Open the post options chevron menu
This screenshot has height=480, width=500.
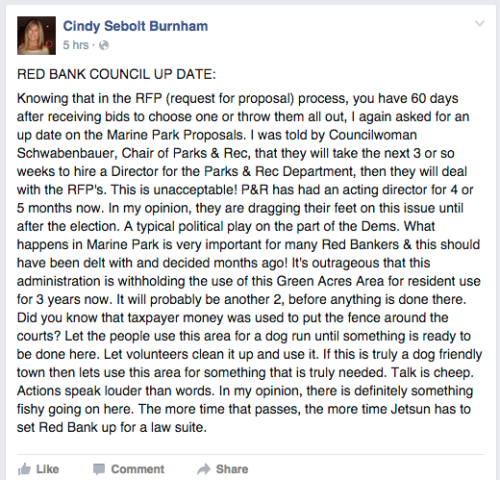480,23
